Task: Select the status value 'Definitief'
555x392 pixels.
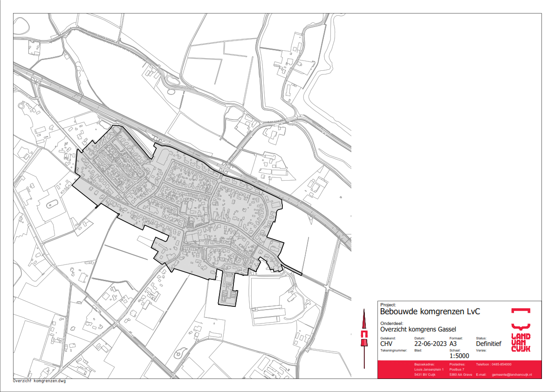Action: (x=488, y=344)
